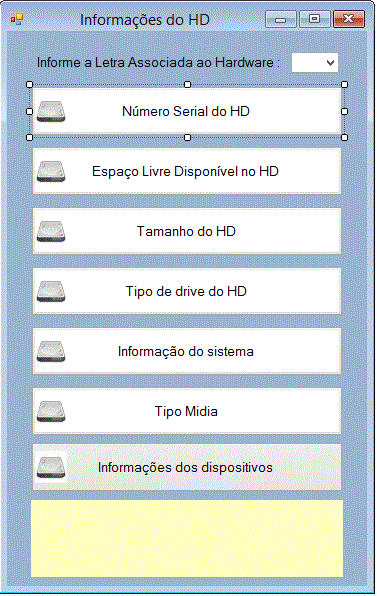Click Tipo de drive do HD button
Screen dimensions: 377x596
tap(187, 291)
